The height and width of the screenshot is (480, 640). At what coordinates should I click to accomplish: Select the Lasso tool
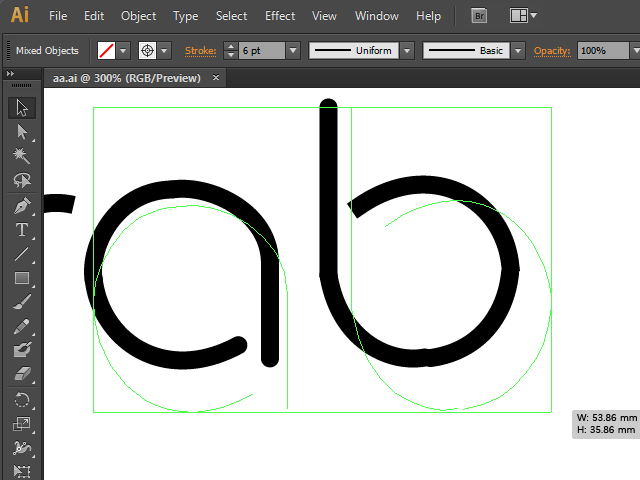pyautogui.click(x=22, y=180)
